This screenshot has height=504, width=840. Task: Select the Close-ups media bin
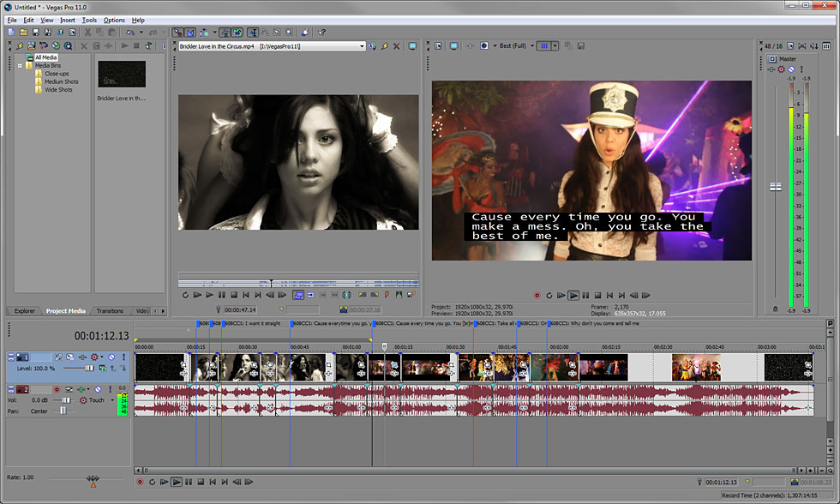(x=57, y=74)
